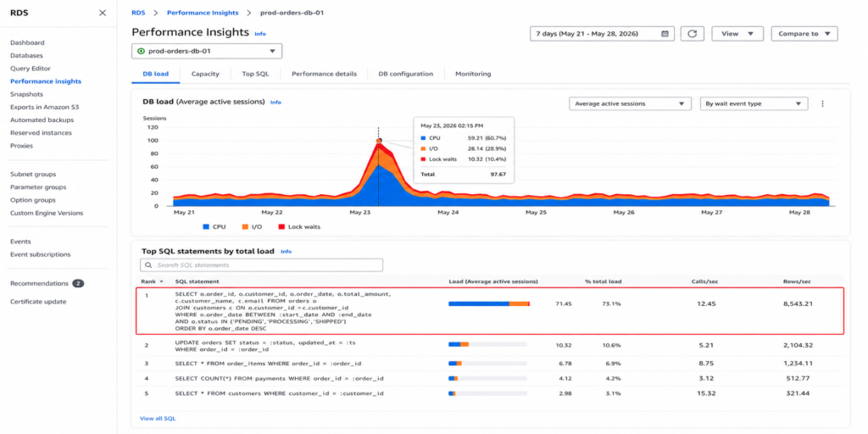Open Dashboard in the sidebar

pos(27,42)
